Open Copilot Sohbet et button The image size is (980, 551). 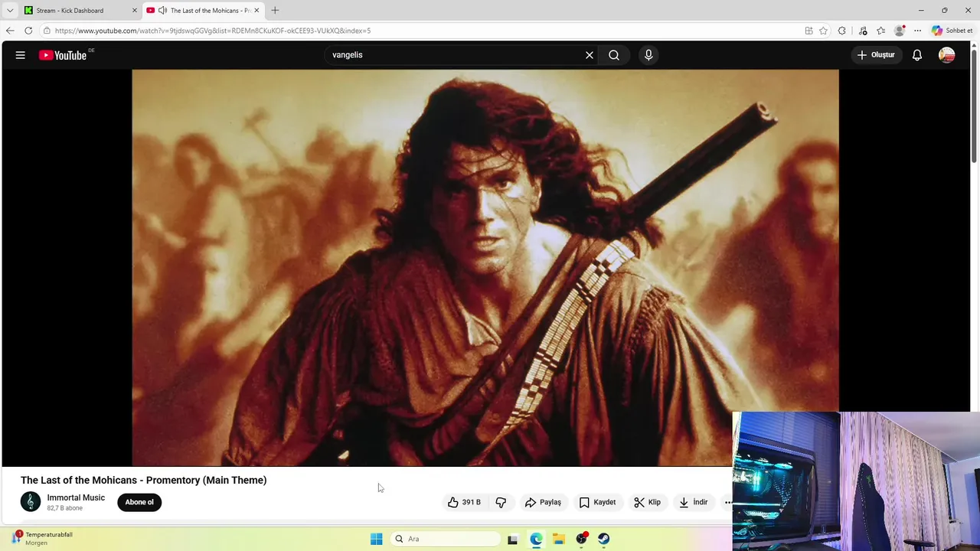(x=952, y=31)
